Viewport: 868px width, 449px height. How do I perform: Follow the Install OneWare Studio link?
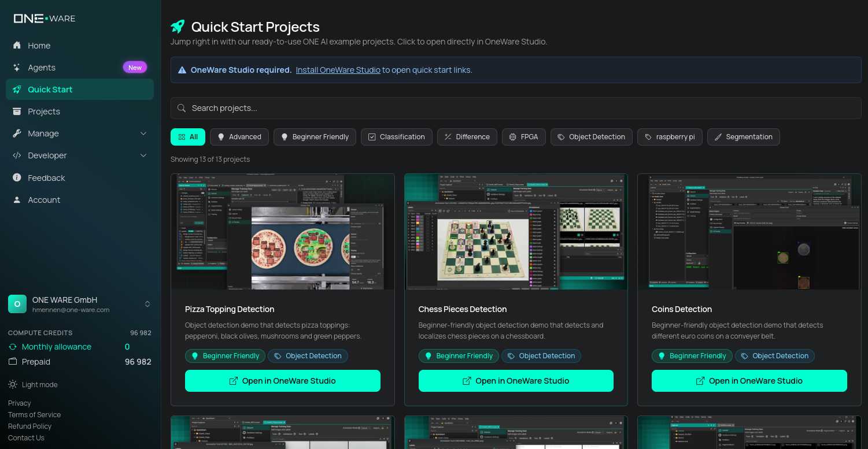tap(338, 70)
